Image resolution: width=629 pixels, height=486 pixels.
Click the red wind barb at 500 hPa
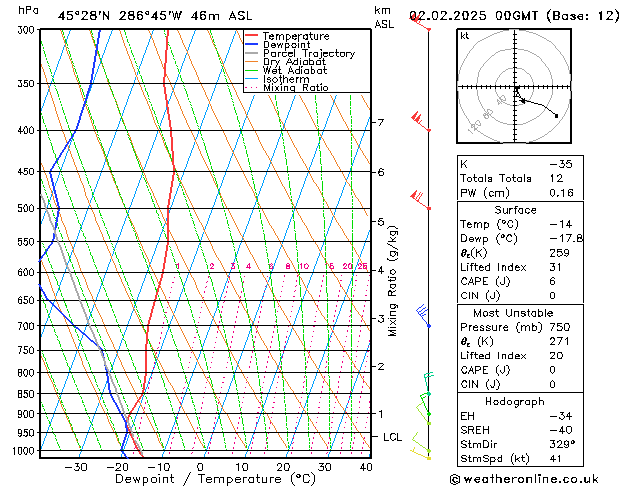[x=420, y=200]
